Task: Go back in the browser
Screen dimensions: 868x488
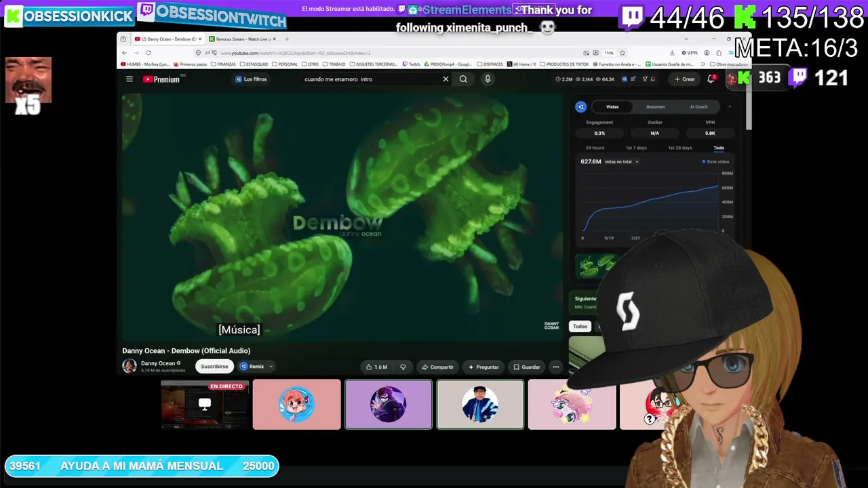Action: point(124,53)
